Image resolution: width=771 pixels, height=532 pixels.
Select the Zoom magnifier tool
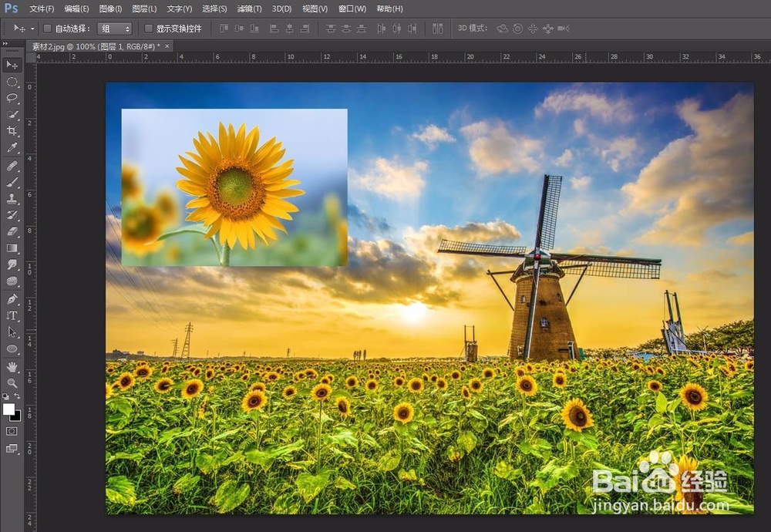(12, 383)
